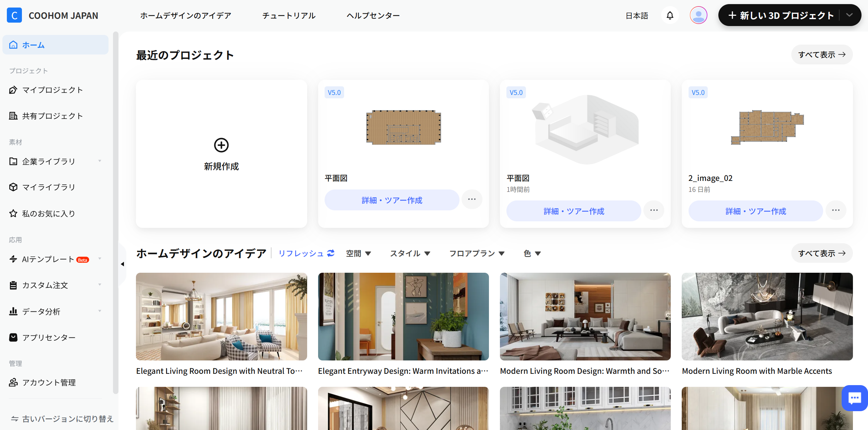This screenshot has width=868, height=430.
Task: Open ホームデザインのアイデア in top navigation
Action: [x=186, y=15]
